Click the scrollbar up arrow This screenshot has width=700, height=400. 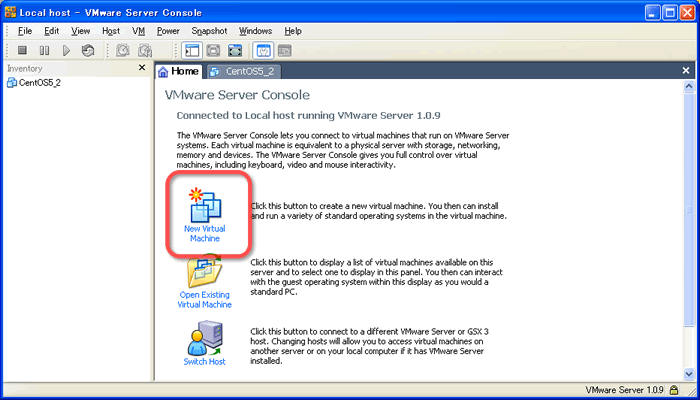[x=689, y=86]
